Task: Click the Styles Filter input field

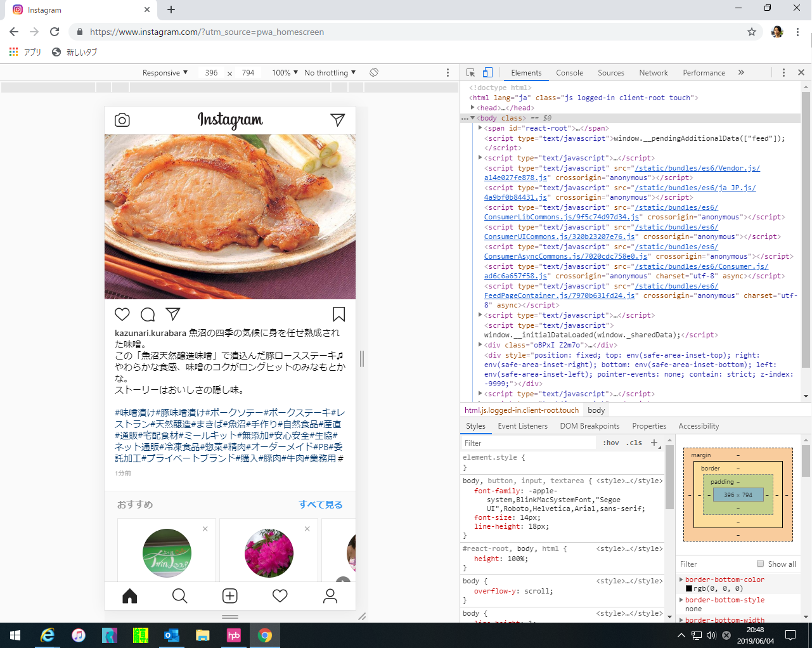Action: [529, 443]
